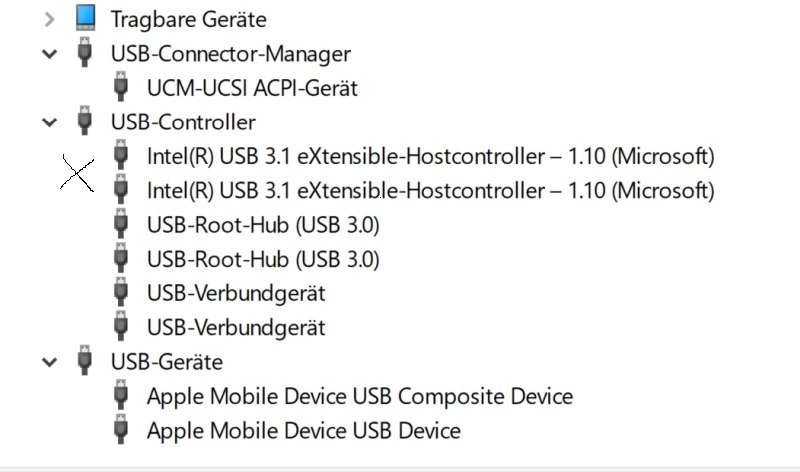Screen dimensions: 800x472
Task: Click the Apple Mobile Device USB Composite icon
Action: click(121, 394)
